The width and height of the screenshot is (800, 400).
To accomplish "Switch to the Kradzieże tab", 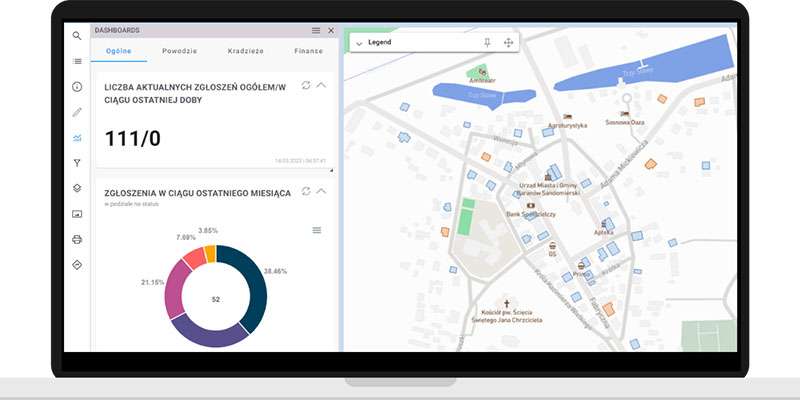I will pos(247,51).
